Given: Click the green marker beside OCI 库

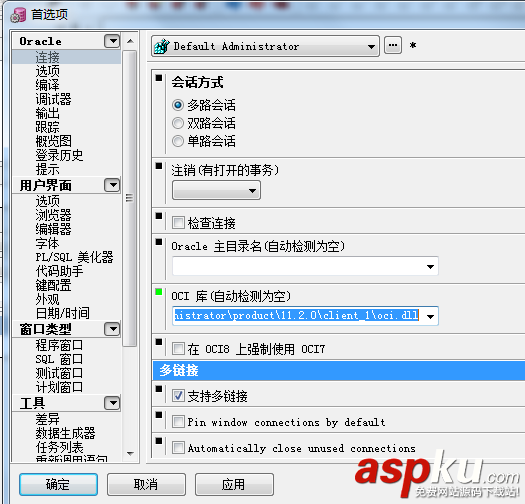Looking at the screenshot, I should tap(159, 292).
